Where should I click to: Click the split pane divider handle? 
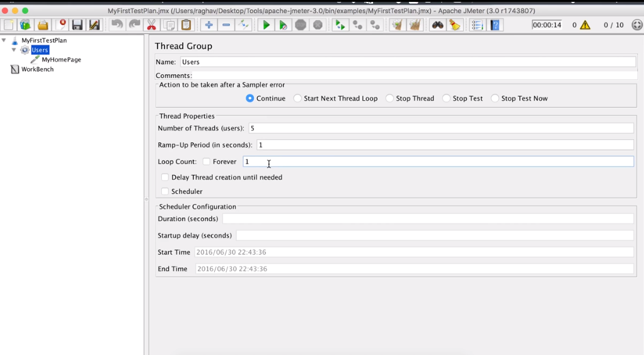[146, 200]
